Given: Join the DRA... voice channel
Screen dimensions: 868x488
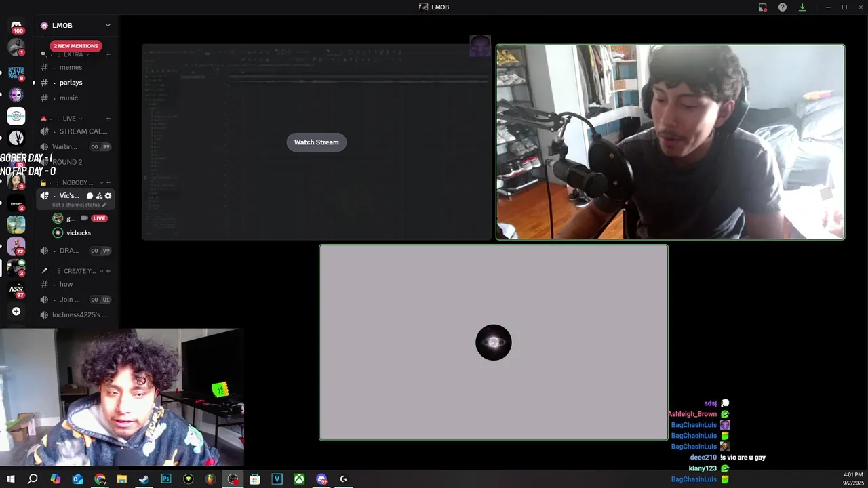Looking at the screenshot, I should pos(76,251).
